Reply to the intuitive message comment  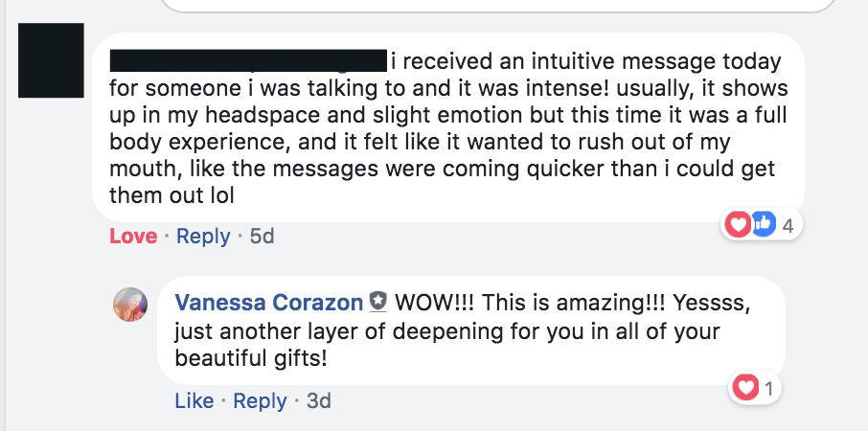click(x=203, y=237)
